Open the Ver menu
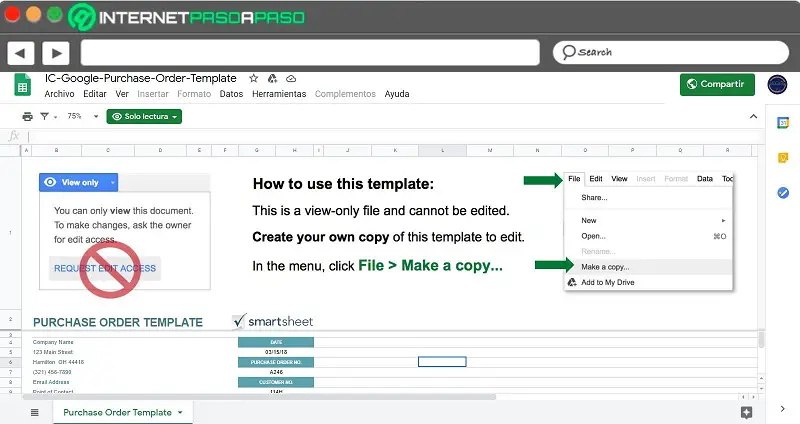The width and height of the screenshot is (800, 424). [x=122, y=94]
